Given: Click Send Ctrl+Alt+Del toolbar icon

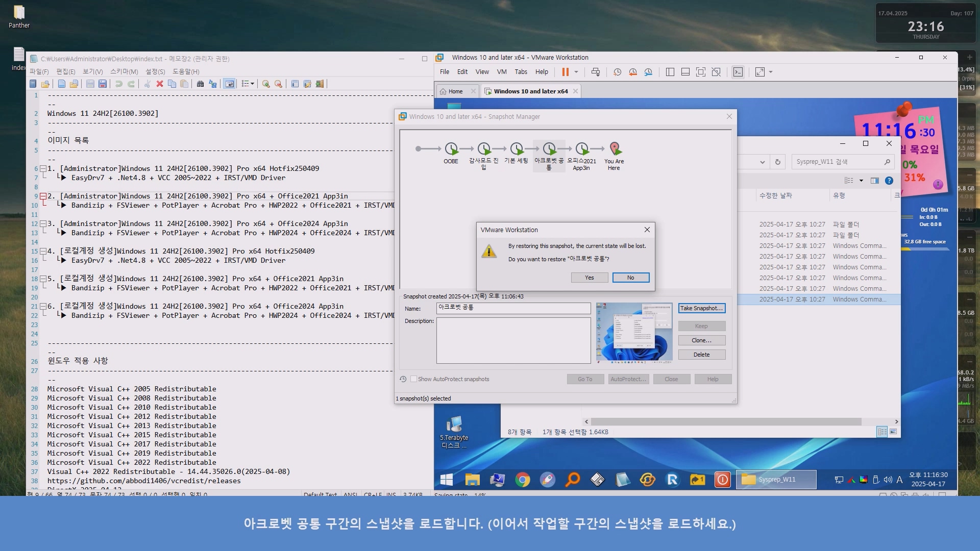Looking at the screenshot, I should [596, 72].
